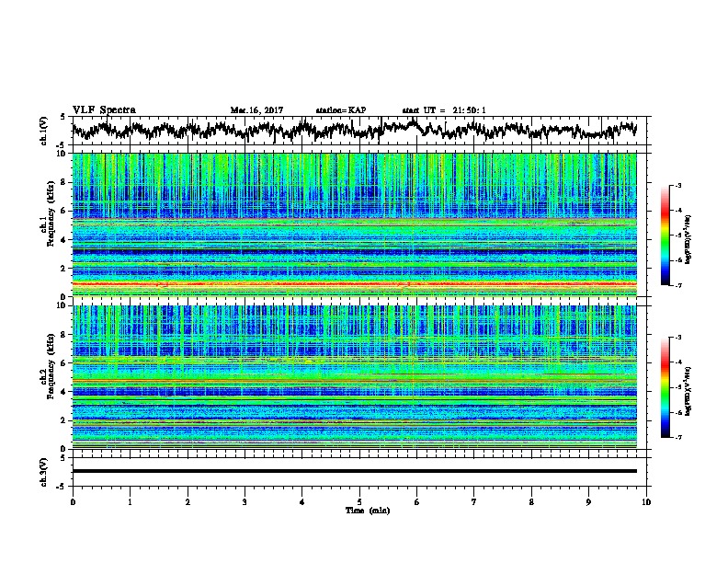728x563 pixels.
Task: Click the ch.2 spectrogram panel
Action: [355, 377]
